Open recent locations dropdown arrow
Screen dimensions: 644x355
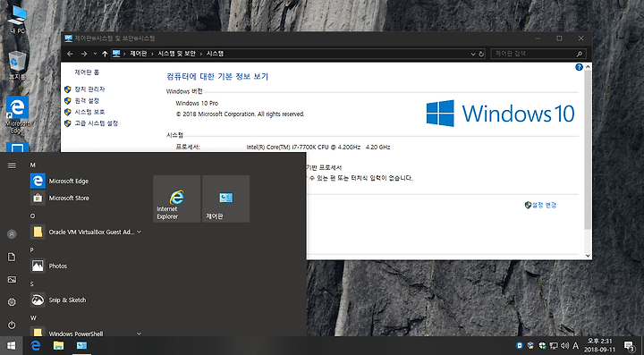tap(96, 54)
